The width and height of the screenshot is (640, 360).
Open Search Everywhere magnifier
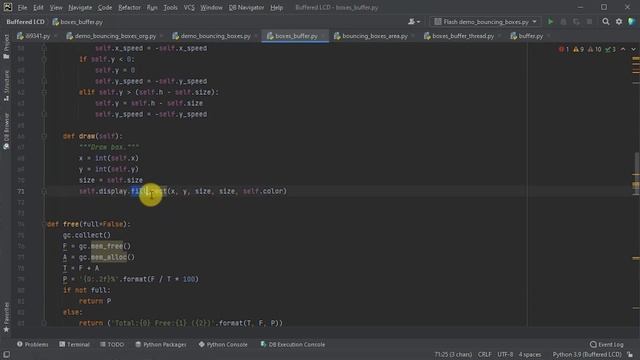(606, 22)
